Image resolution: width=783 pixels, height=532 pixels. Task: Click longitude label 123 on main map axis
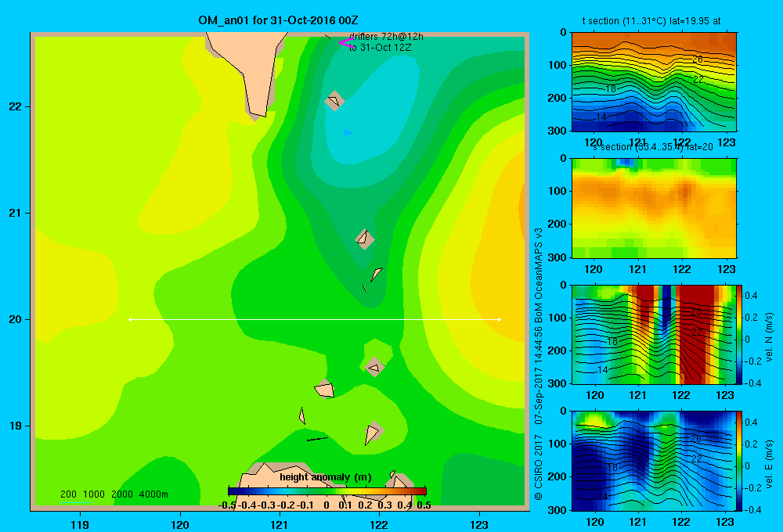pos(479,524)
